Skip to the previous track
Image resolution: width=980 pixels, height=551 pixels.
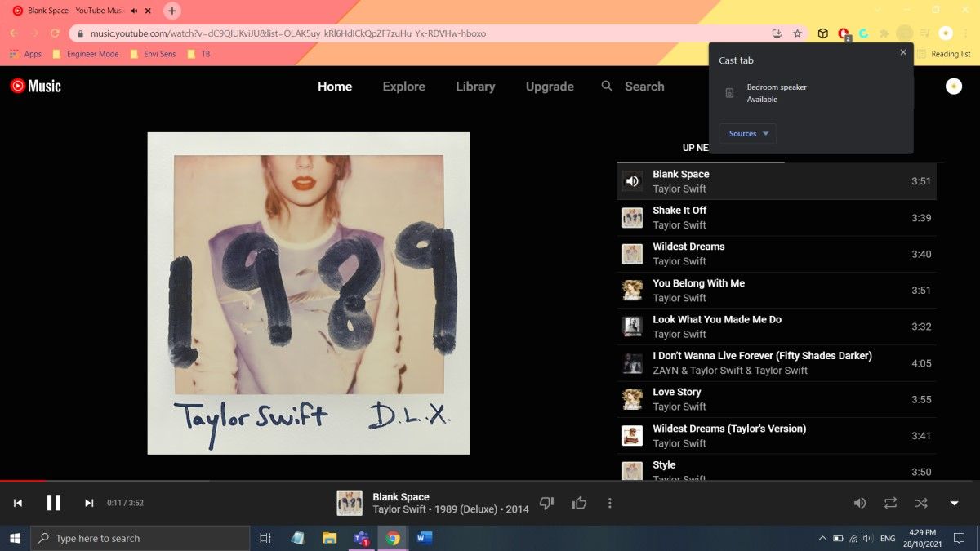[18, 503]
